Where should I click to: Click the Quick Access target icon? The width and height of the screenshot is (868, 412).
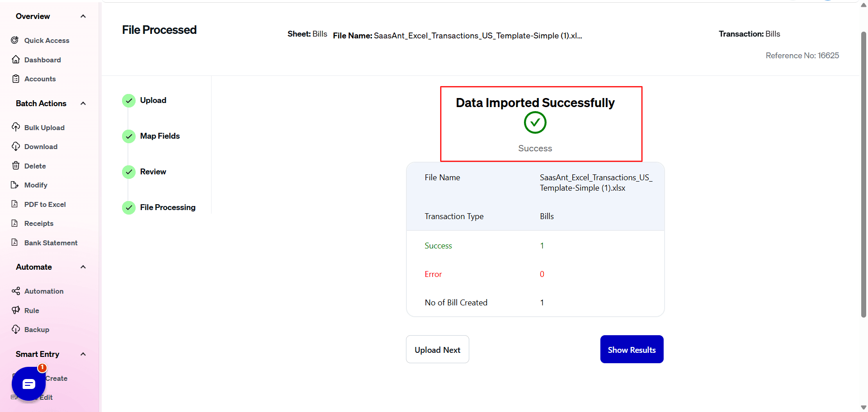[15, 40]
